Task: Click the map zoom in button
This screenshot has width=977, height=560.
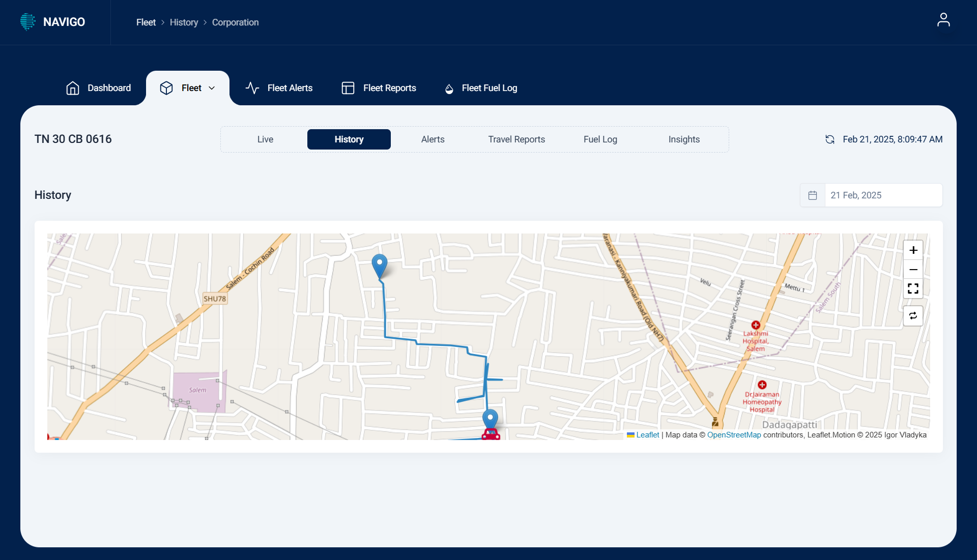Action: tap(913, 250)
